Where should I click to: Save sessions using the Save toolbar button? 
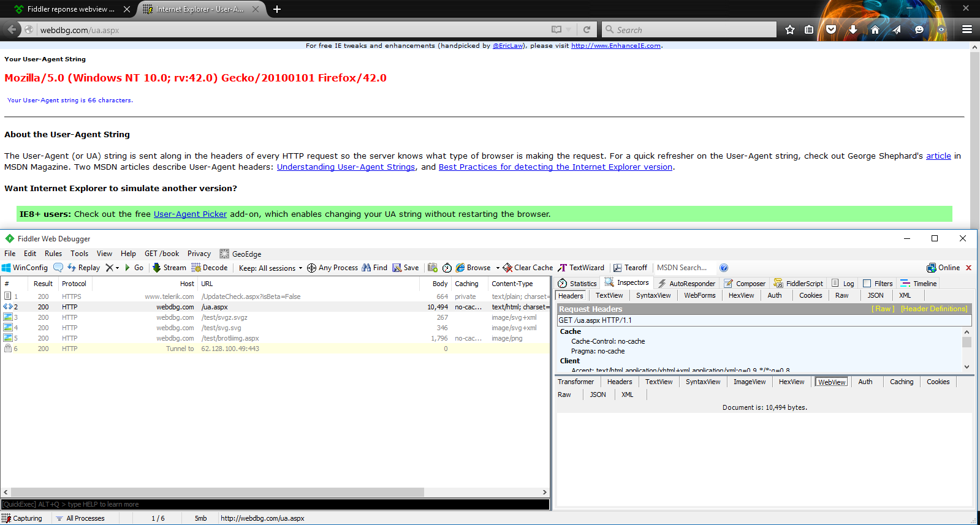click(406, 268)
